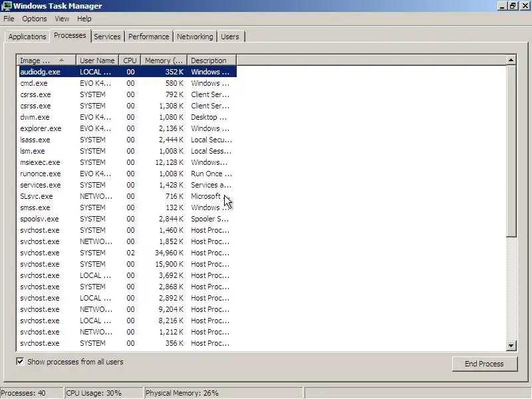532x399 pixels.
Task: Click the Run Once description cell
Action: tap(211, 174)
